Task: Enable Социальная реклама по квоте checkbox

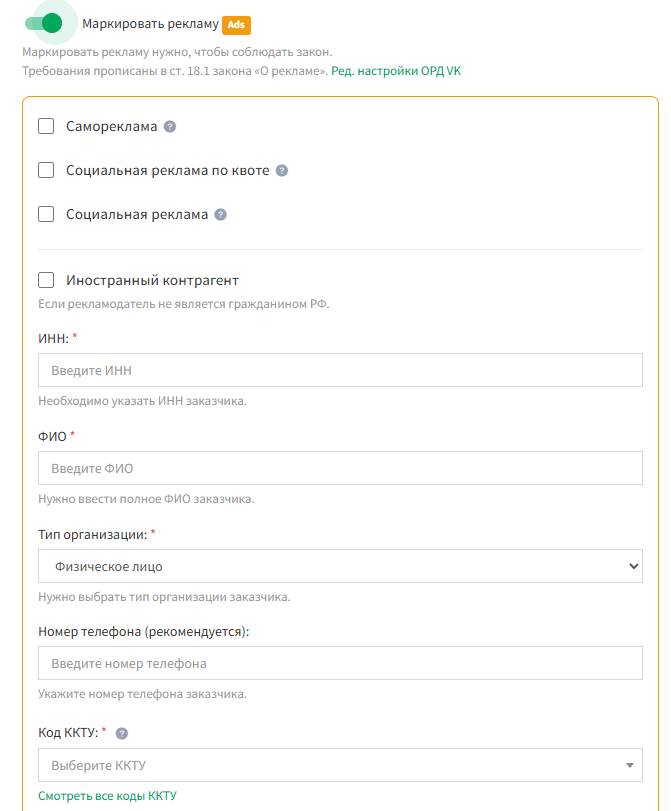Action: pos(46,170)
